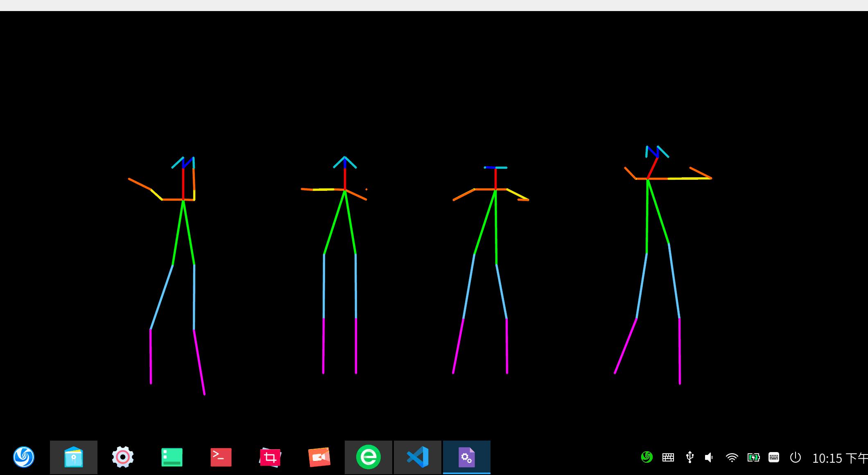Open the keyboard layout tray indicator
Viewport: 868px width, 475px height.
[x=668, y=457]
